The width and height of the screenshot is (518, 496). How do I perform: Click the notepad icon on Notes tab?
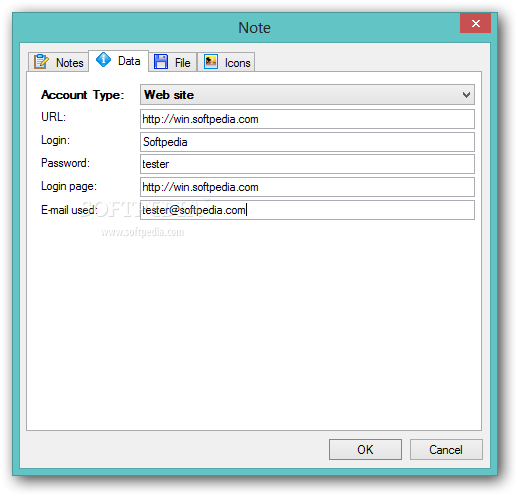click(x=41, y=62)
